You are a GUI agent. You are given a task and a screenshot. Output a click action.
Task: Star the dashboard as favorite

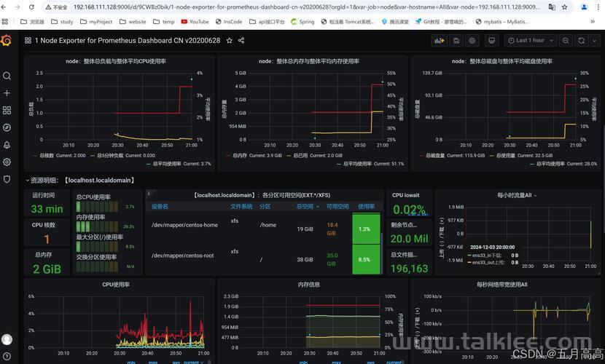[x=229, y=41]
